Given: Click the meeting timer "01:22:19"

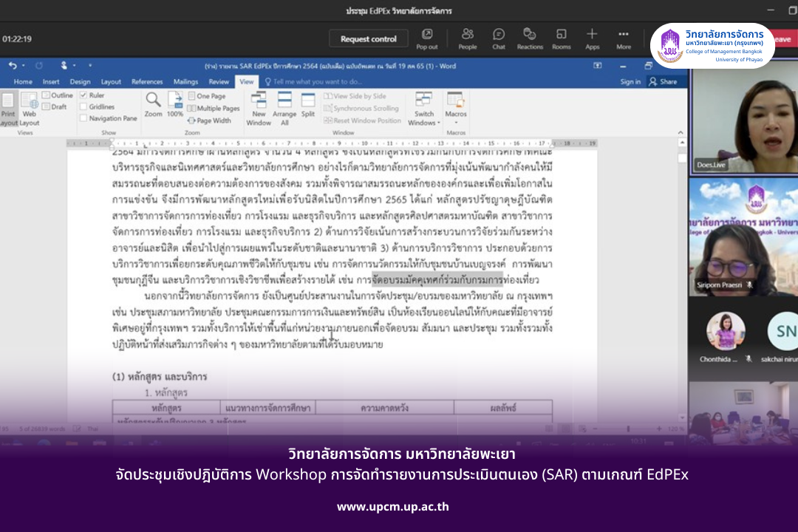Looking at the screenshot, I should click(x=17, y=38).
